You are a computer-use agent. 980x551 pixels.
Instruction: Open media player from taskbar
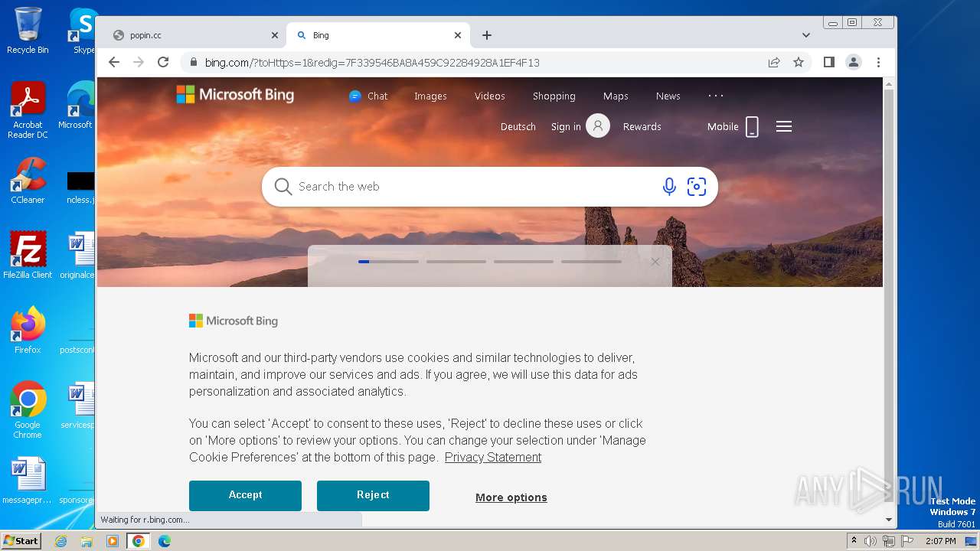pos(113,541)
